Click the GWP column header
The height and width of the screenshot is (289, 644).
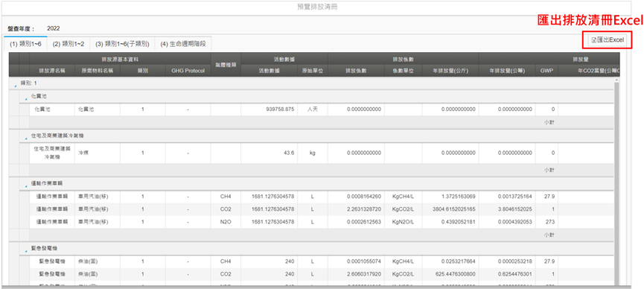tap(546, 71)
